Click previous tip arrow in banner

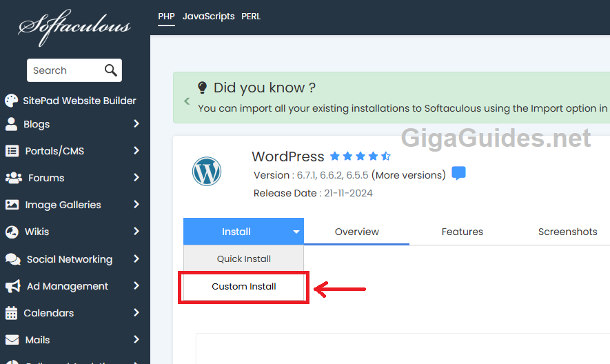point(187,101)
